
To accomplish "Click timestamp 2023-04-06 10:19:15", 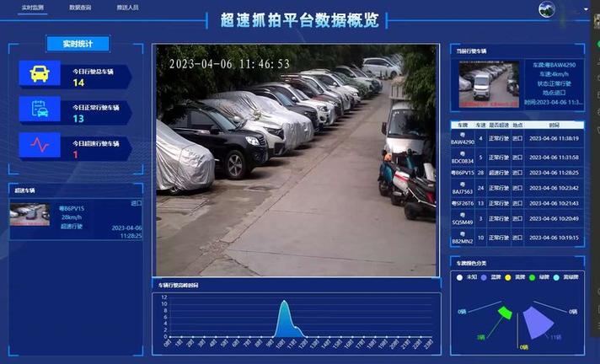I will point(554,238).
